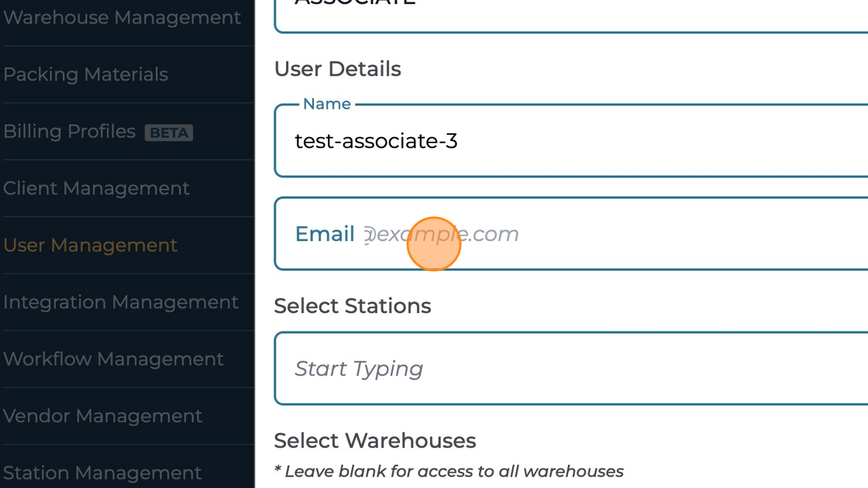Open the Select Stations Start Typing box
This screenshot has height=488, width=868.
[x=570, y=369]
